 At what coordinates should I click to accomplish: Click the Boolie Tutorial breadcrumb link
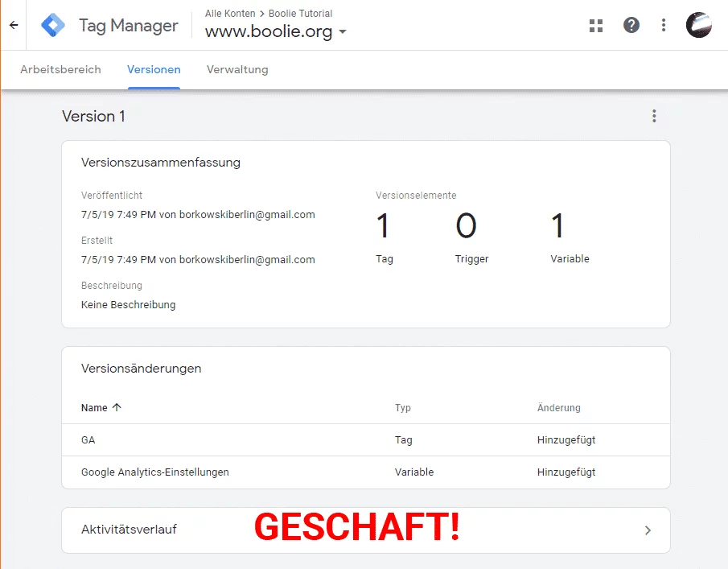pyautogui.click(x=300, y=14)
